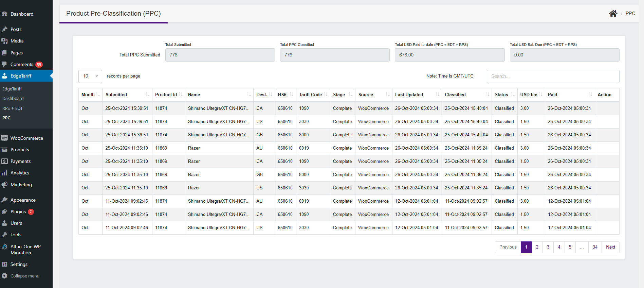Image resolution: width=644 pixels, height=288 pixels.
Task: Click the Total Submitted value field
Action: [220, 55]
